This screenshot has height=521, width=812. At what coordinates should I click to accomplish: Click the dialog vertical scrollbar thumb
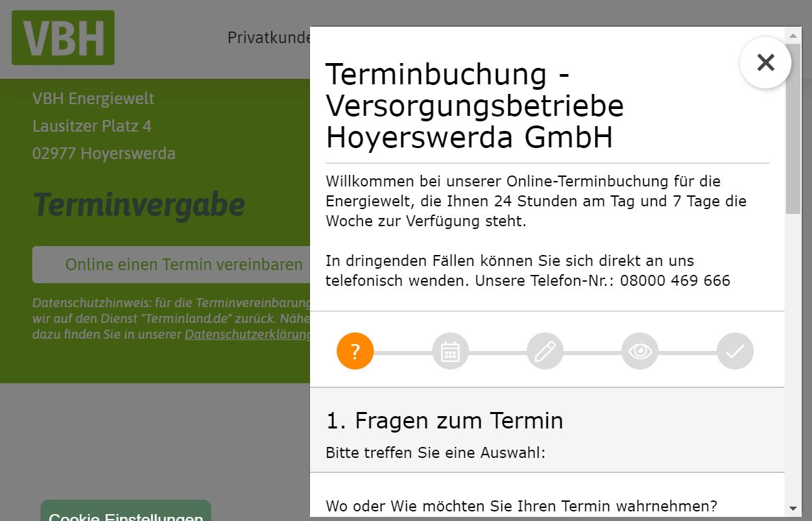tap(793, 128)
